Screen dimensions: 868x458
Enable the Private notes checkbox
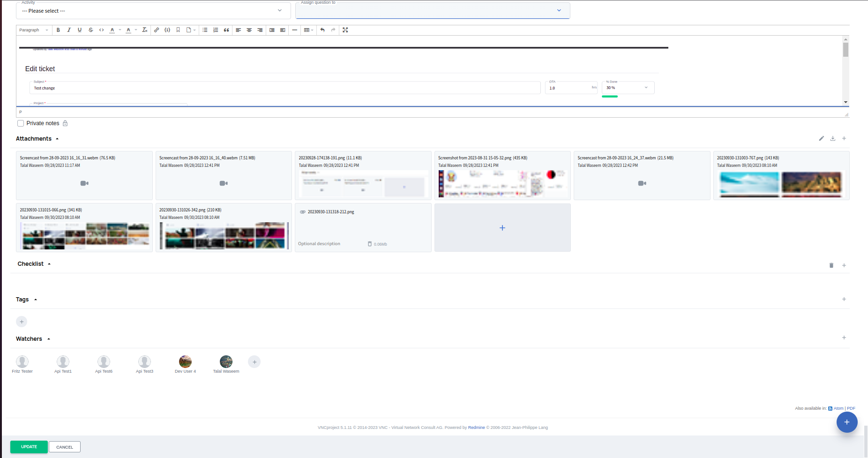[21, 123]
